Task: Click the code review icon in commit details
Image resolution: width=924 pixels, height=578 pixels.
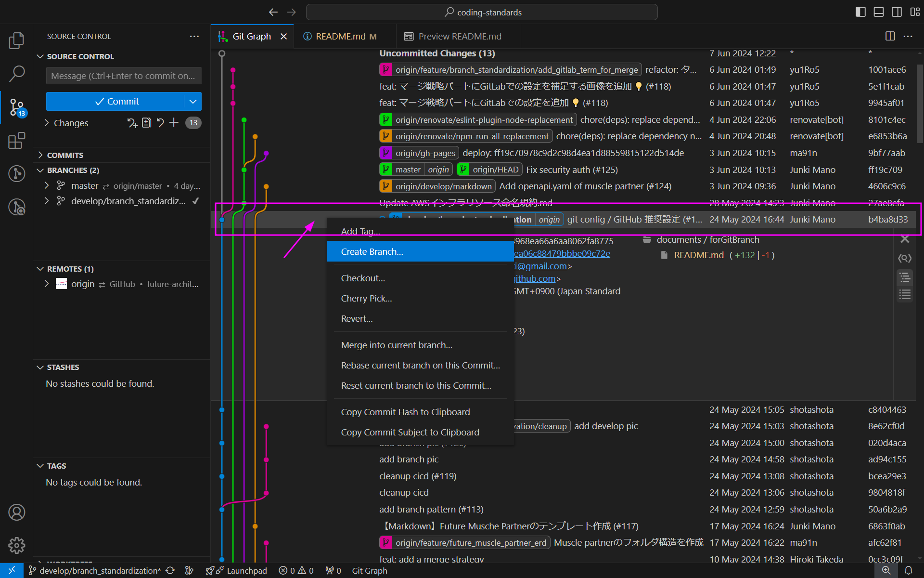Action: click(x=905, y=259)
